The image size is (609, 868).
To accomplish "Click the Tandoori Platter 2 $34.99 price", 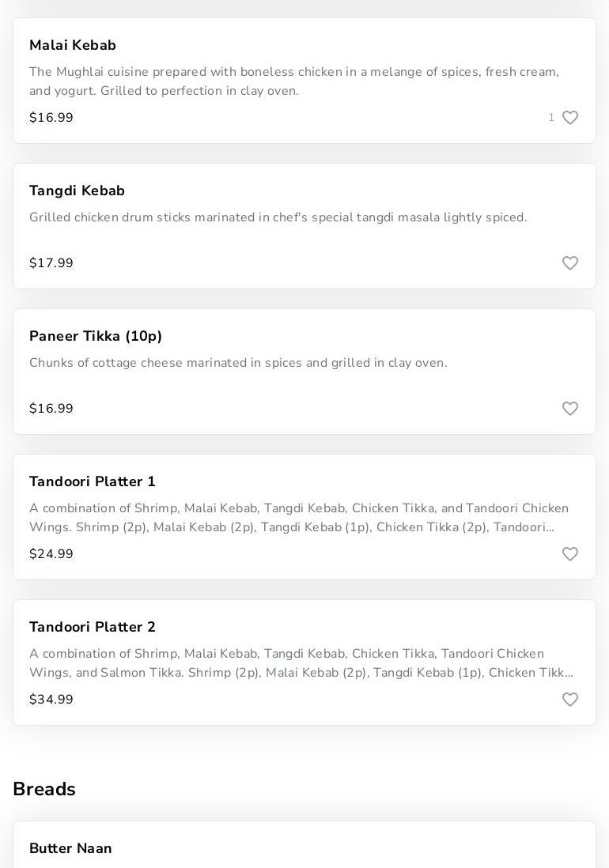I will [x=51, y=700].
